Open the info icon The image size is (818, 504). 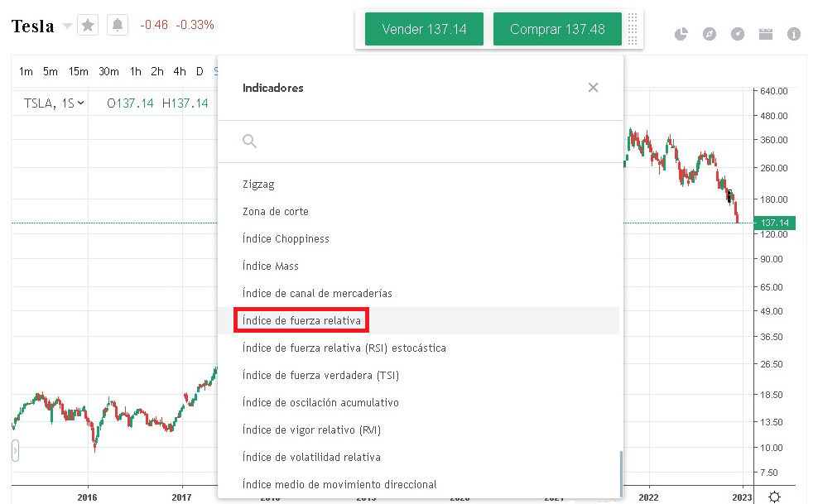point(794,34)
